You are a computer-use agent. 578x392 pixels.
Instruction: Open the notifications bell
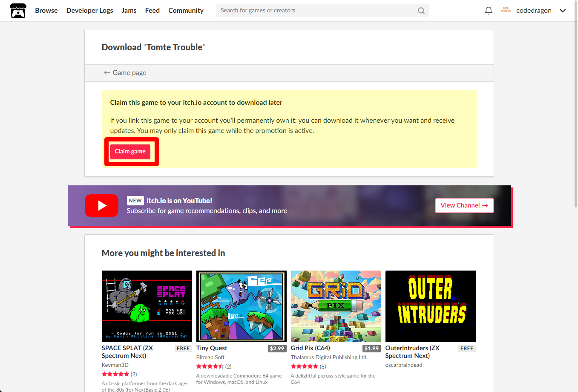tap(489, 11)
